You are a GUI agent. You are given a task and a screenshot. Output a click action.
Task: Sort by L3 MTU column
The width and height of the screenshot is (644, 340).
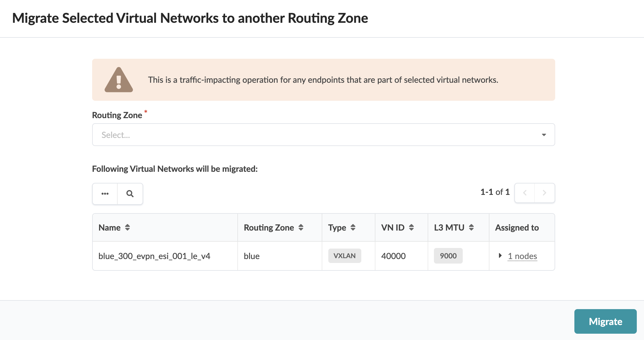coord(471,228)
